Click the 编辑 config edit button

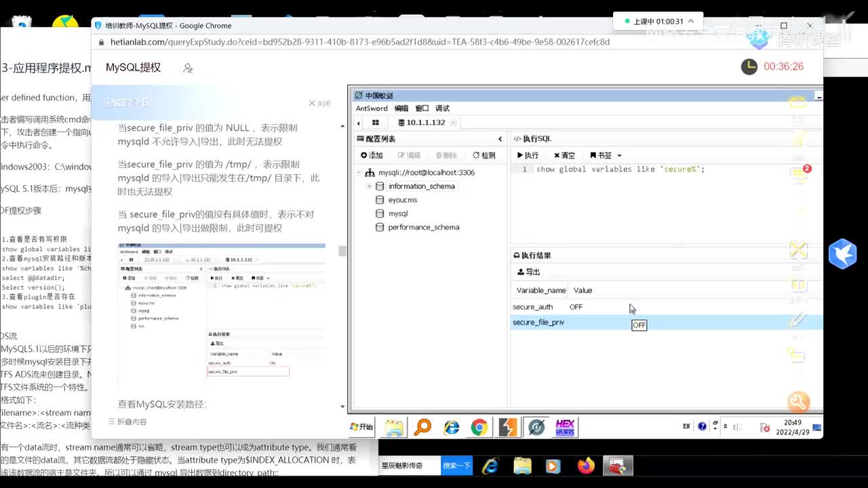(409, 155)
